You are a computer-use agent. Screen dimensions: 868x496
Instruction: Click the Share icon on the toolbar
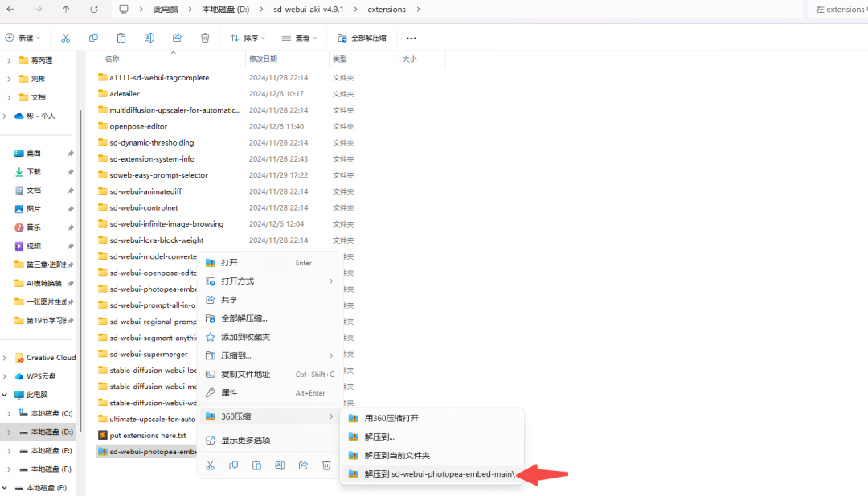point(175,38)
